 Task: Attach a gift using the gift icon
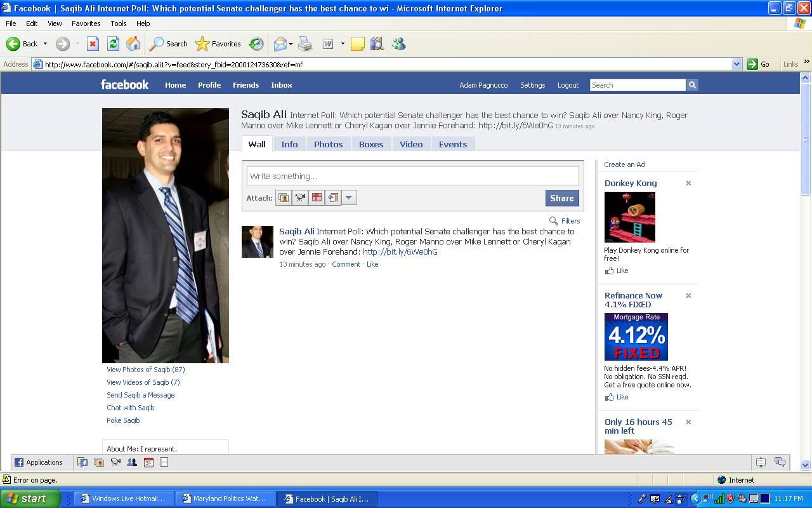click(x=317, y=197)
